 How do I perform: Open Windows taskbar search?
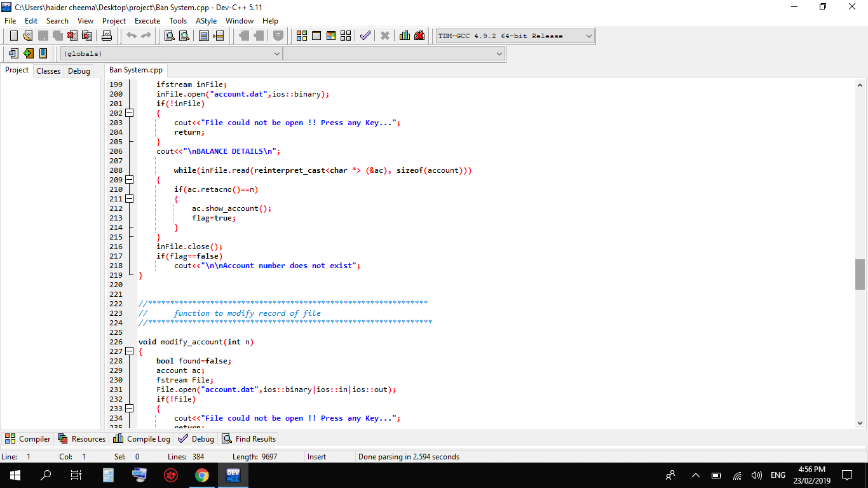pyautogui.click(x=46, y=475)
